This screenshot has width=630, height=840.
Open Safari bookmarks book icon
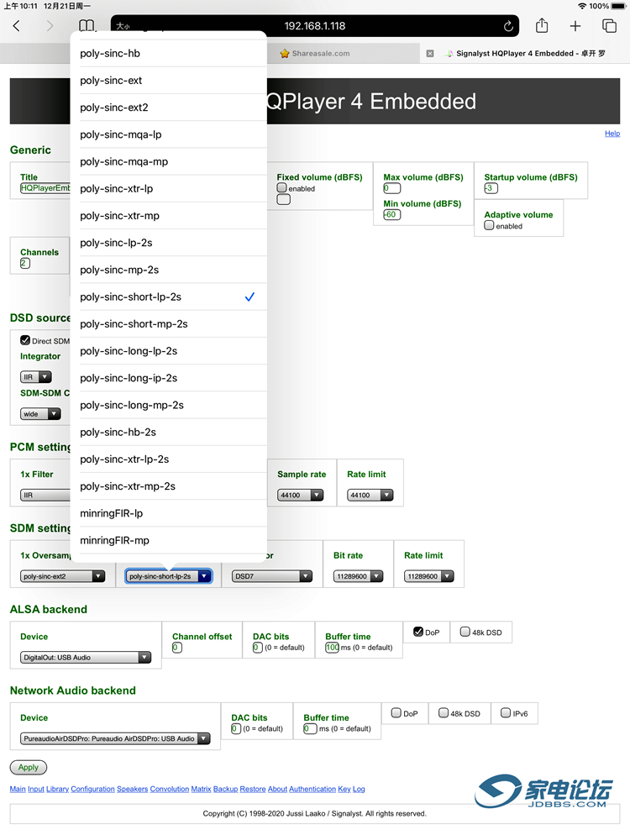[x=87, y=26]
